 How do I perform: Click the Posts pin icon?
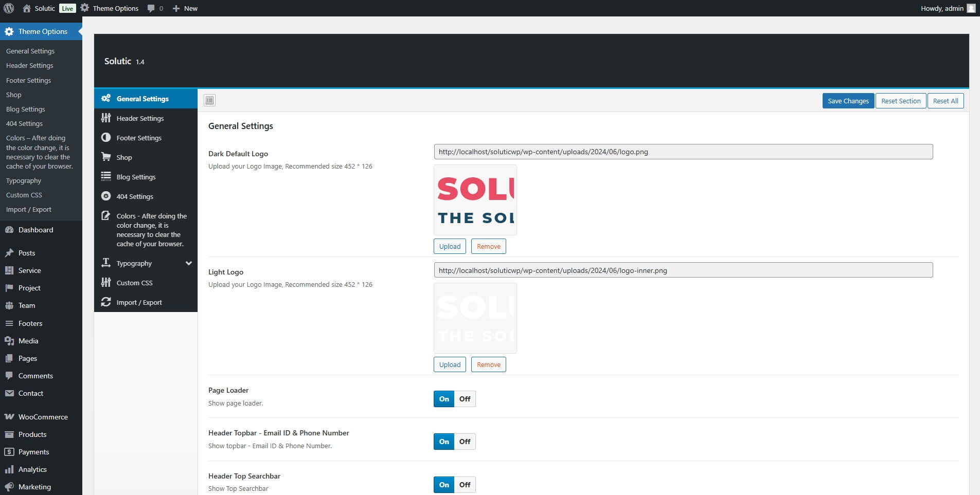(9, 253)
